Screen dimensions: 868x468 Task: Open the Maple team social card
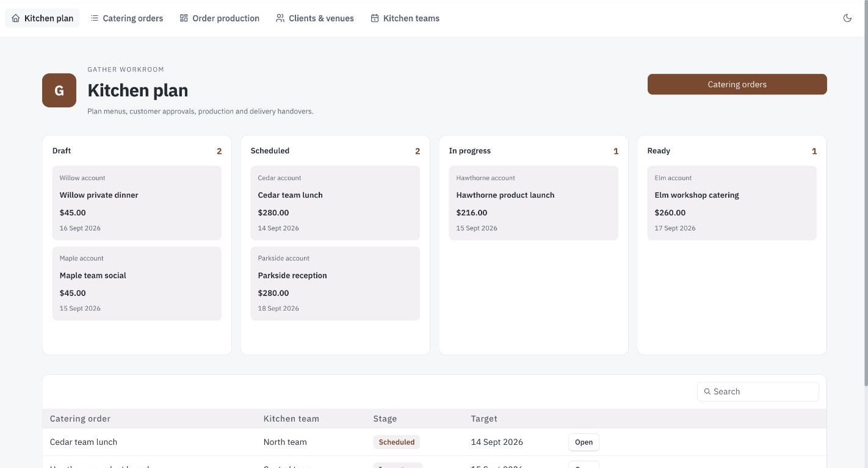pyautogui.click(x=137, y=283)
